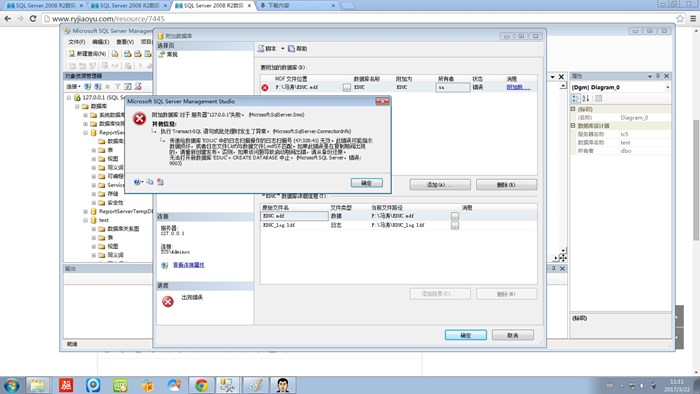The image size is (700, 394).
Task: Open the 文件 menu
Action: click(x=77, y=41)
